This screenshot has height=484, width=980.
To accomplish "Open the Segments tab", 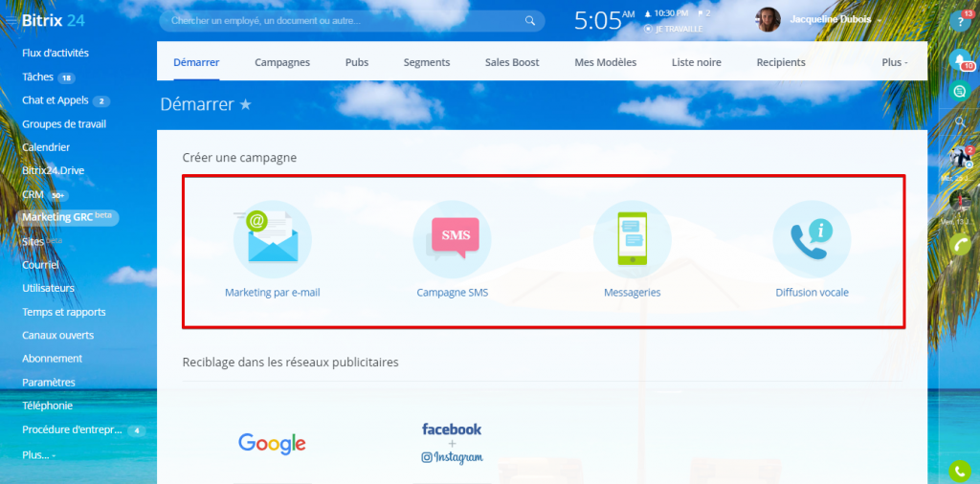I will (x=427, y=62).
